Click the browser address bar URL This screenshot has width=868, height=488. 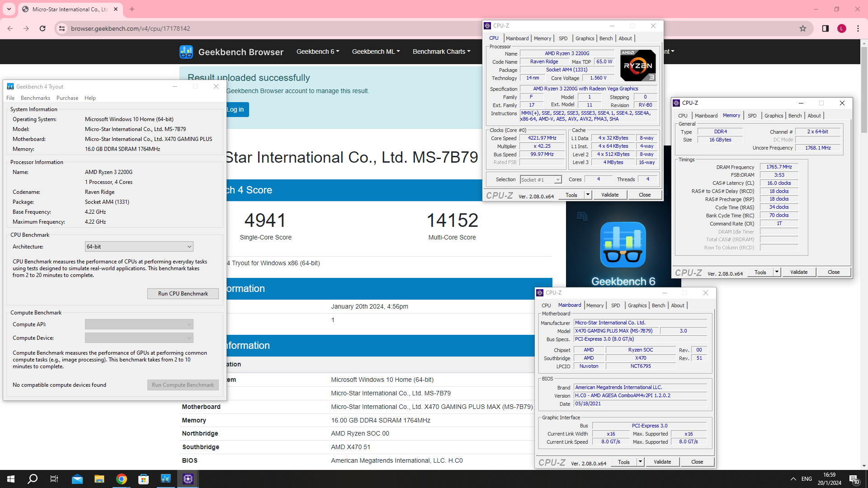tap(130, 28)
